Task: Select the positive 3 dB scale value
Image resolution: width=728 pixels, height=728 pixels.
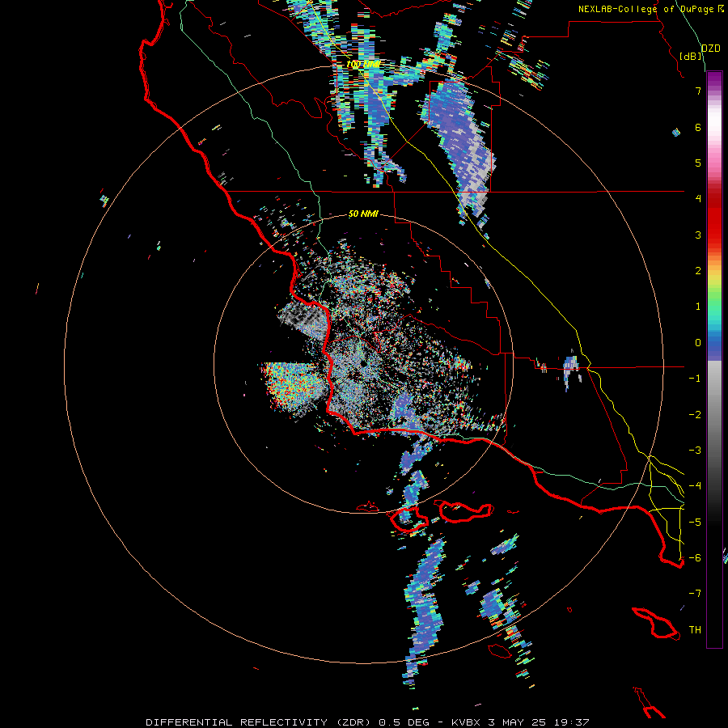Action: [698, 235]
